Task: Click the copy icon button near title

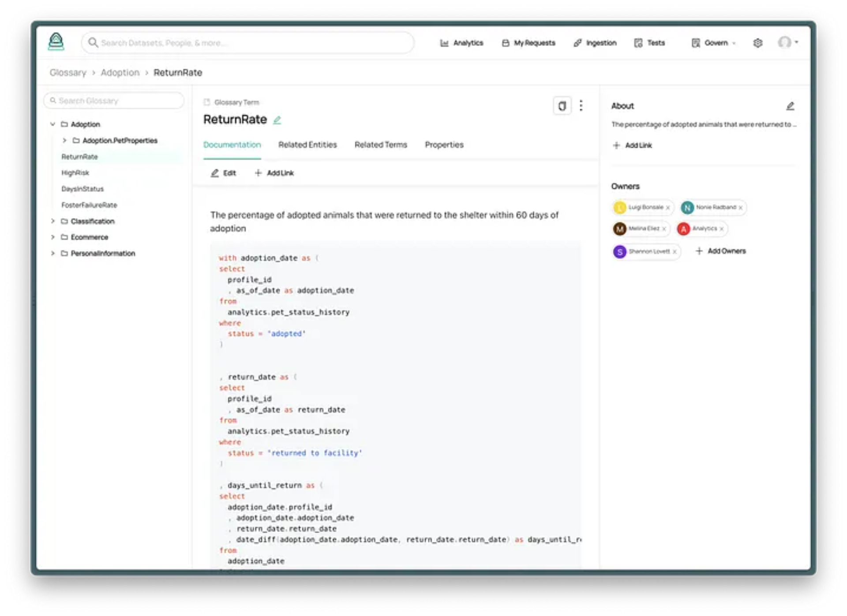Action: pyautogui.click(x=562, y=106)
